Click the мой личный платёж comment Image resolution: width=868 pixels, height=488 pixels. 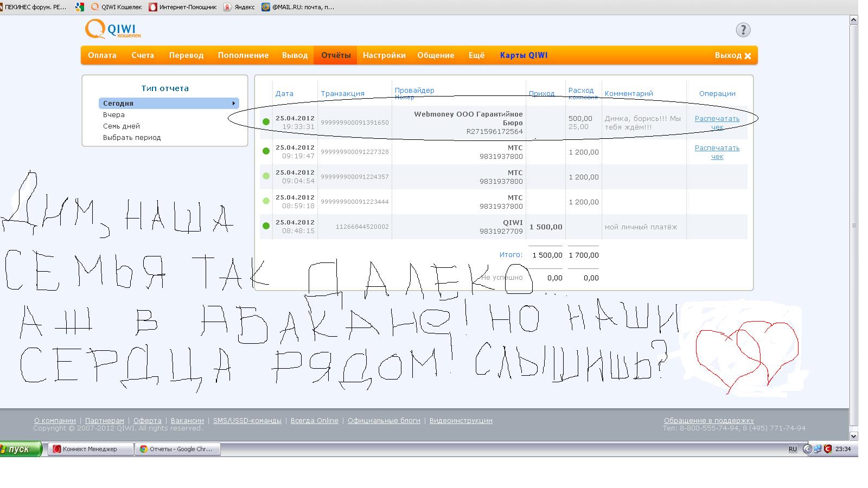coord(641,227)
